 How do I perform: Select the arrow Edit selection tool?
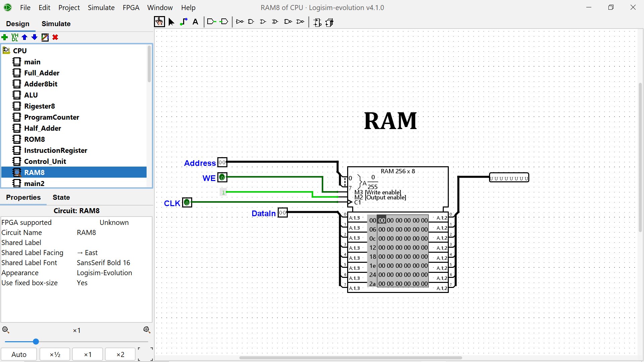pos(171,22)
